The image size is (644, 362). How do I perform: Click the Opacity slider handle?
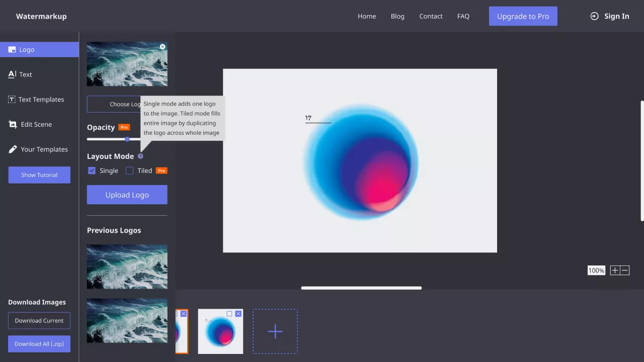[127, 139]
